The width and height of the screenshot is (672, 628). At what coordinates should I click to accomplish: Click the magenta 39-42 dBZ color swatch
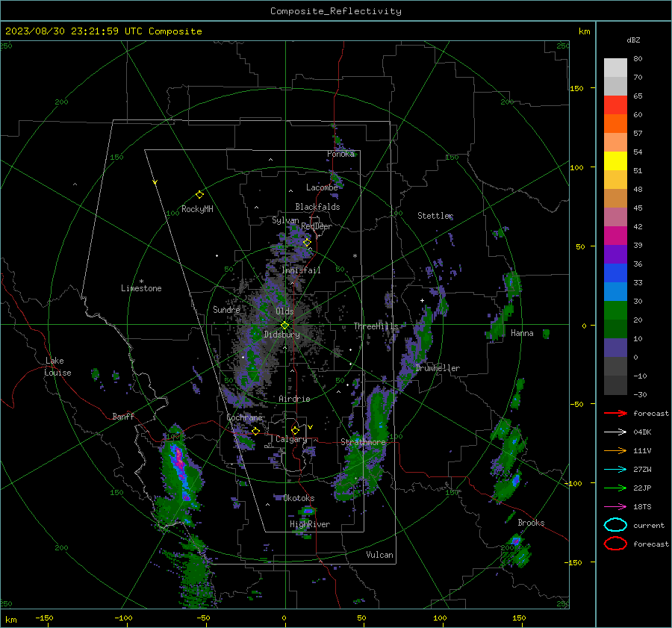(x=615, y=236)
